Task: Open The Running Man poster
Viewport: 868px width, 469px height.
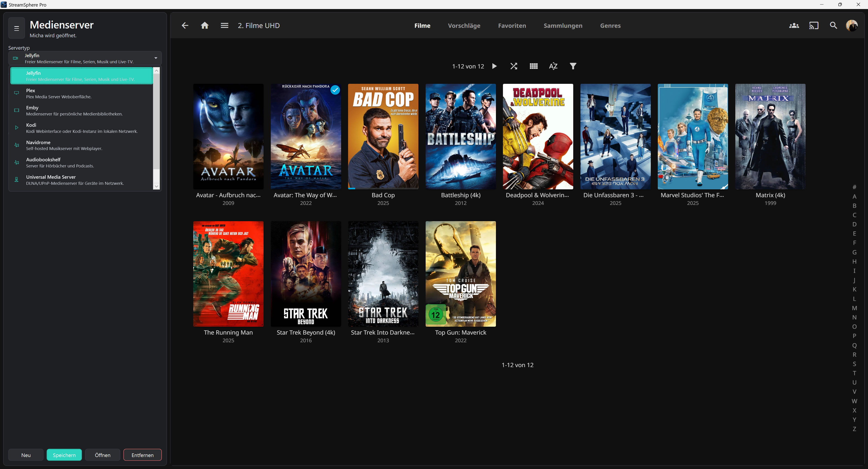Action: [x=228, y=274]
